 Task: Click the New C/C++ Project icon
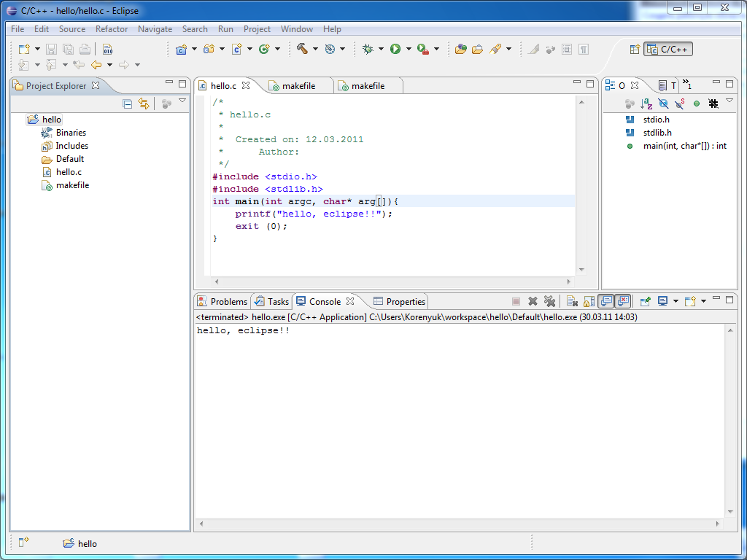[181, 49]
